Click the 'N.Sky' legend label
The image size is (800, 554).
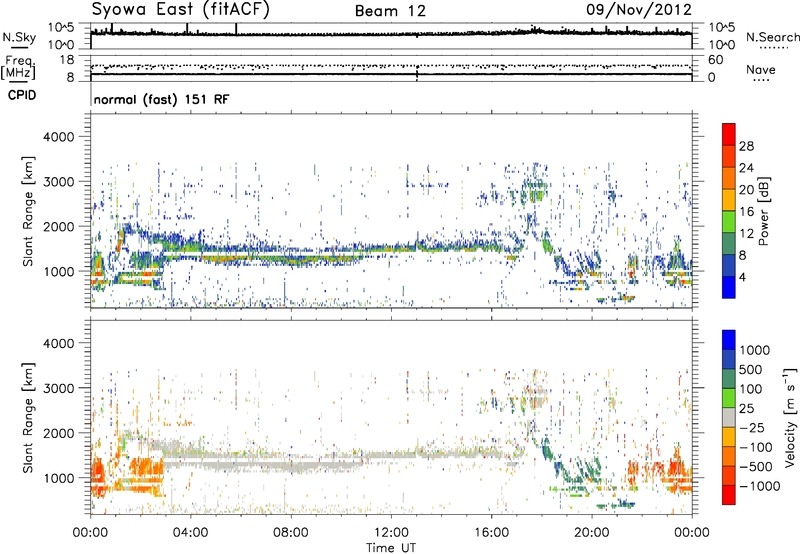point(19,37)
